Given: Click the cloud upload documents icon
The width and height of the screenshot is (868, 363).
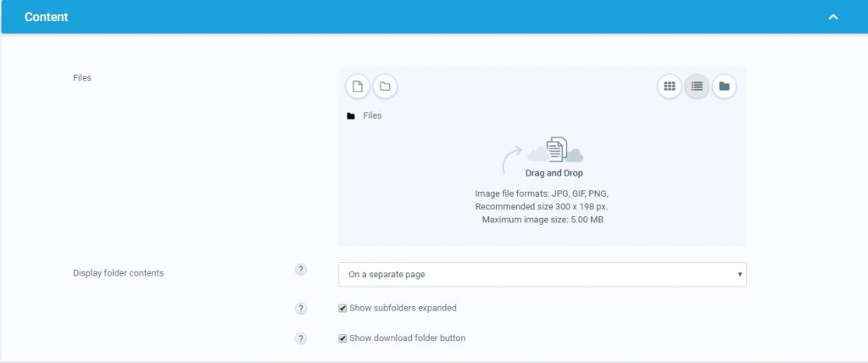Looking at the screenshot, I should pyautogui.click(x=555, y=150).
